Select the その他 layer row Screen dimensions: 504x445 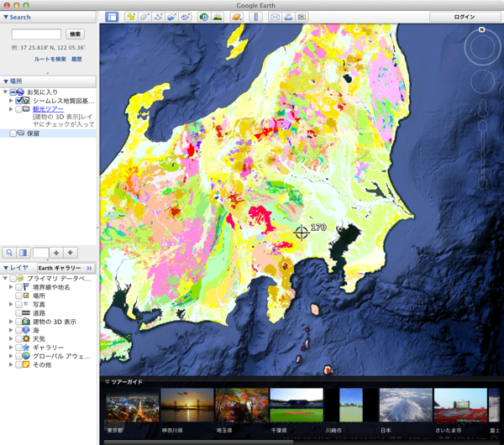(x=48, y=364)
